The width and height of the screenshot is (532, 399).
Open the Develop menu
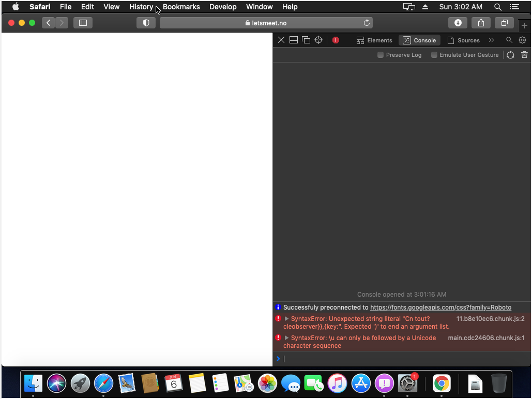pos(222,7)
